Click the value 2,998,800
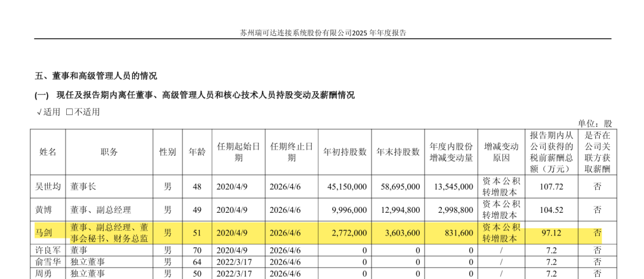Image resolution: width=644 pixels, height=279 pixels. (456, 210)
